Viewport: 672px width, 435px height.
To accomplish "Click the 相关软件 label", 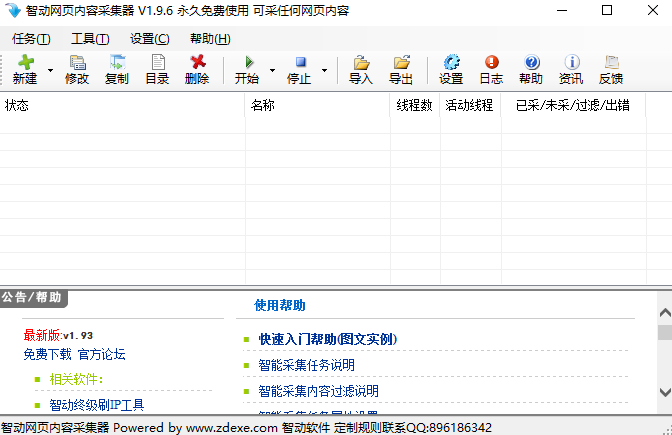I will point(76,379).
